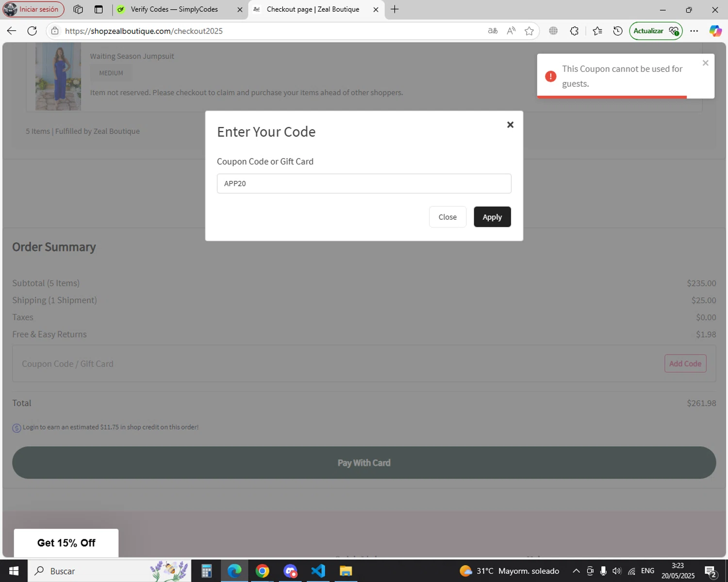Click the weather widget showing 31°C

(x=509, y=571)
